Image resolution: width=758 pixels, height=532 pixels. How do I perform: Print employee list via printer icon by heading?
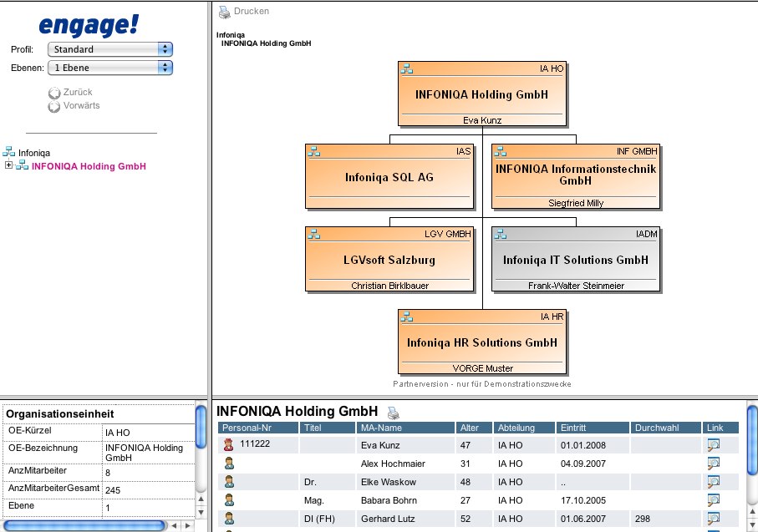(394, 412)
